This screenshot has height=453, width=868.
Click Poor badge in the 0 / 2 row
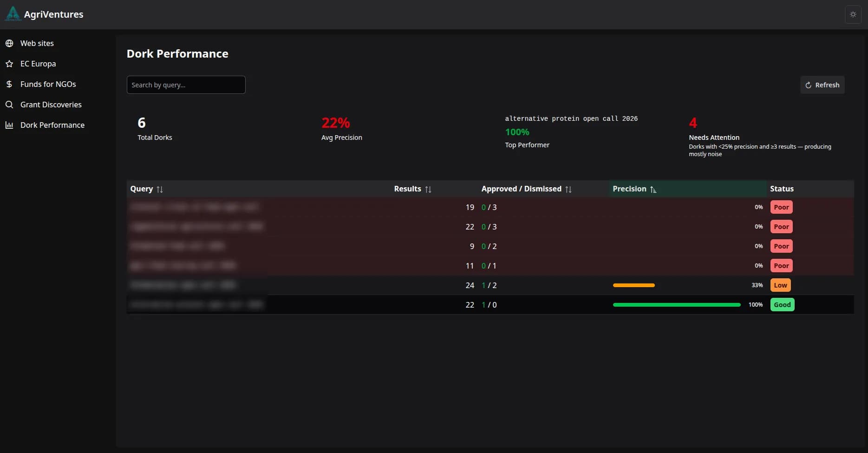point(781,246)
